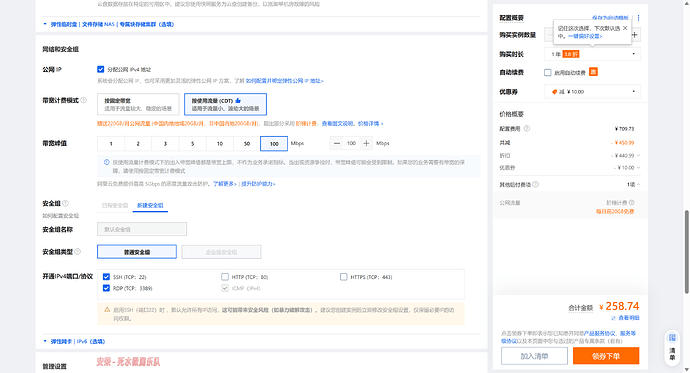690x373 pixels.
Task: Open 如何配置并绑定弹性公网 IP 地址 link
Action: click(284, 81)
